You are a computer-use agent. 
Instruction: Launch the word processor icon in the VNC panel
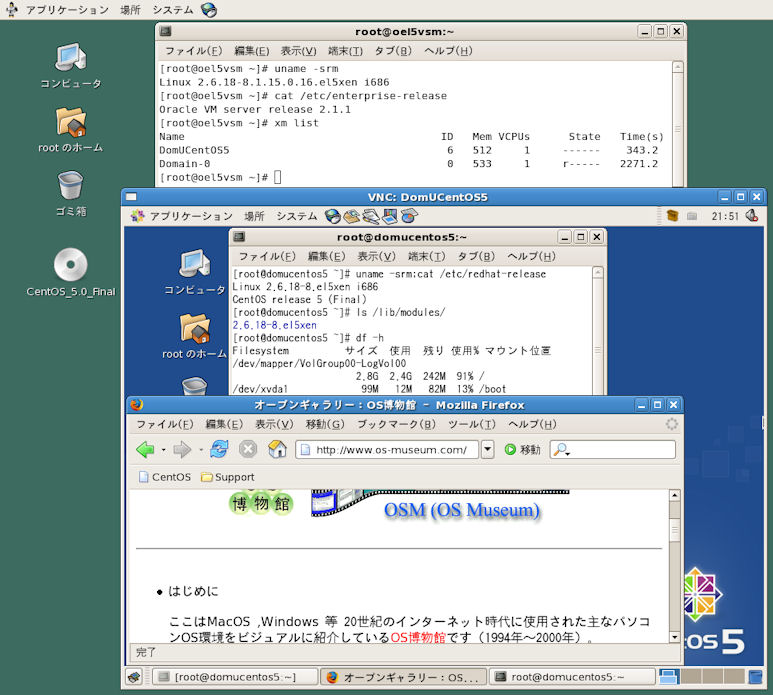371,216
